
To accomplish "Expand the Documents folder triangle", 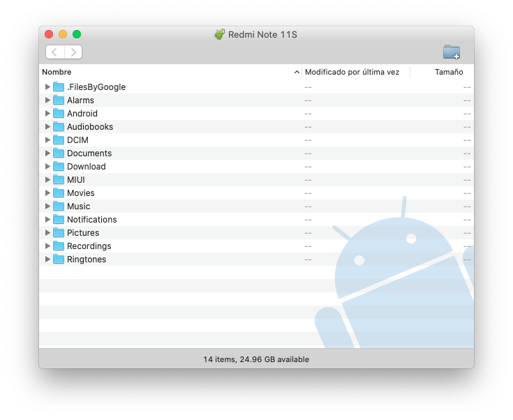I will [47, 153].
